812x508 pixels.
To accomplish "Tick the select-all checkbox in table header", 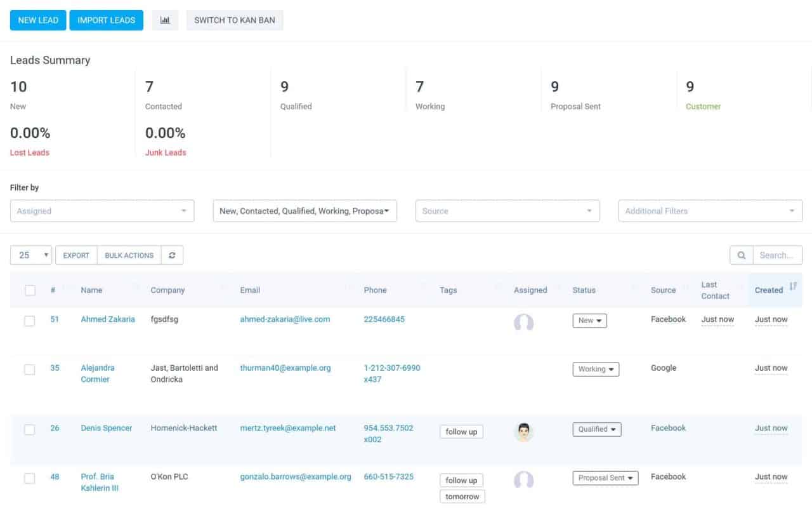I will (x=30, y=290).
